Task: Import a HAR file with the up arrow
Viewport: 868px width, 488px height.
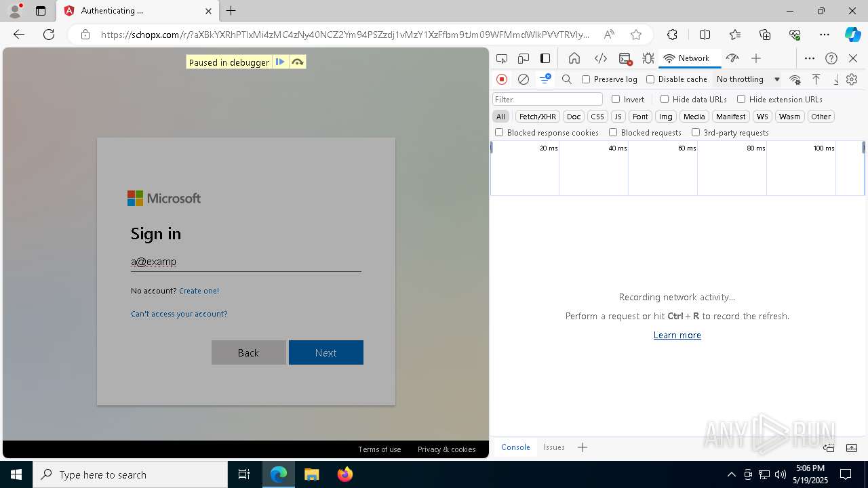Action: tap(816, 79)
